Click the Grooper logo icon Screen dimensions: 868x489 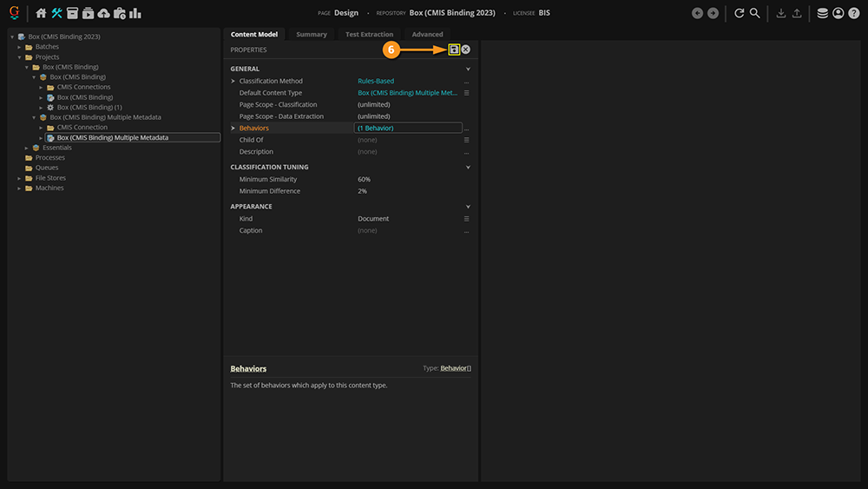(x=15, y=12)
